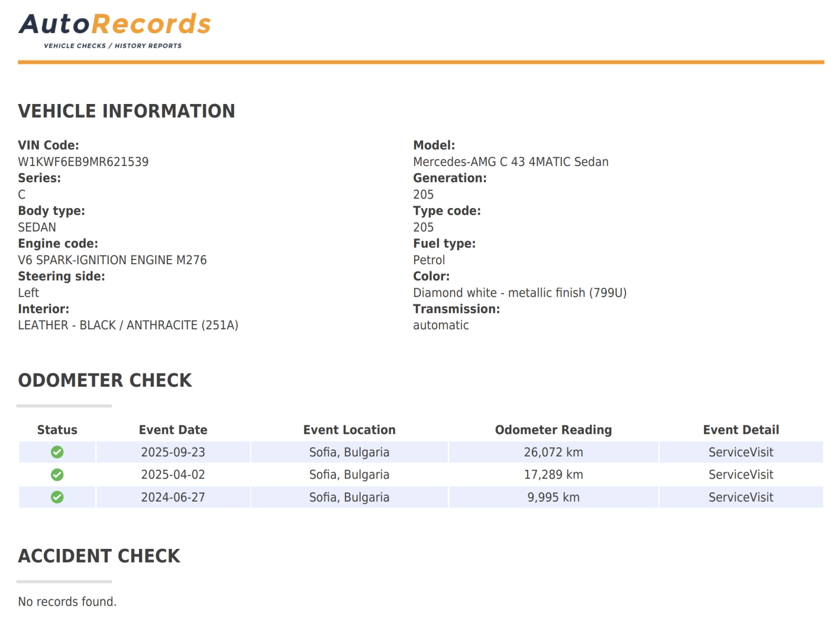Click the Status column header
This screenshot has width=840, height=624.
coord(57,430)
